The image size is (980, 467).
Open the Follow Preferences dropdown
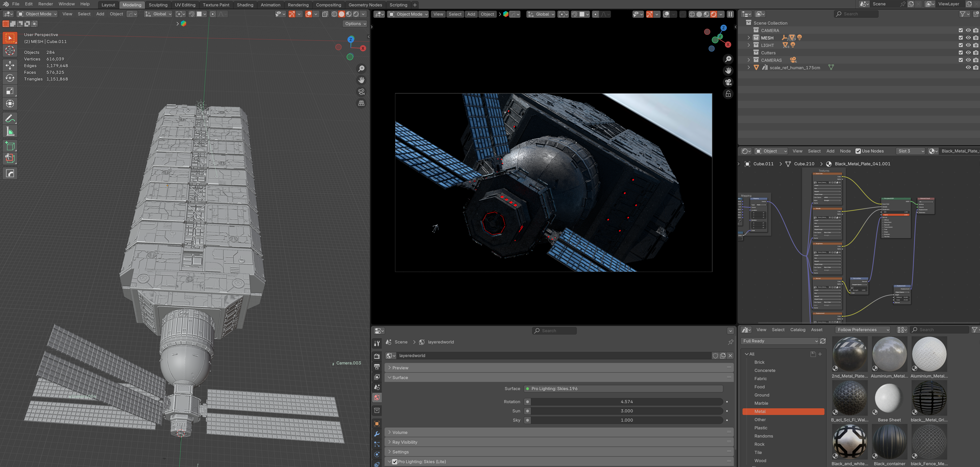[x=863, y=330]
